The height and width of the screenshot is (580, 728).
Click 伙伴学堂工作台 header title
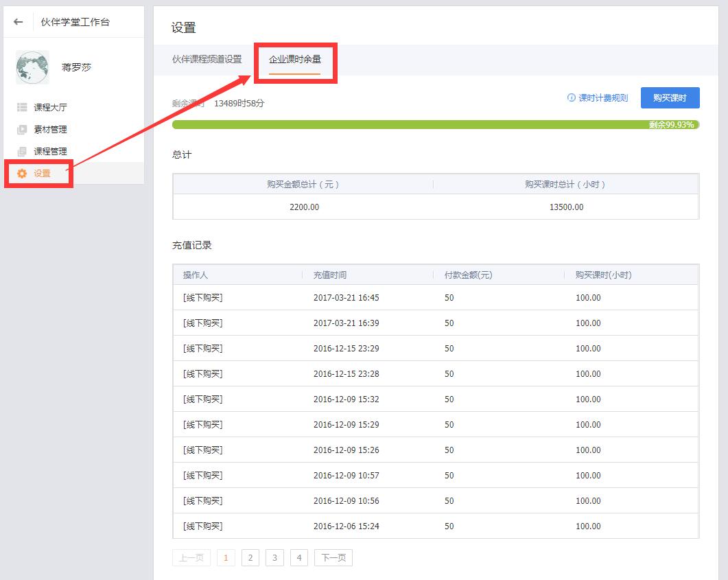point(75,22)
